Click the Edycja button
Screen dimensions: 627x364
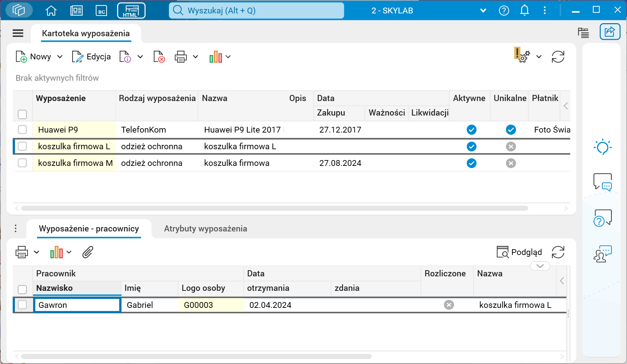[91, 57]
